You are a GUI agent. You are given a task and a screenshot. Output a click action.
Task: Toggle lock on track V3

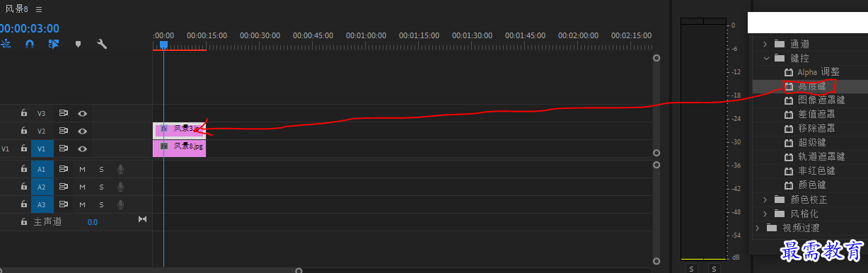(24, 113)
